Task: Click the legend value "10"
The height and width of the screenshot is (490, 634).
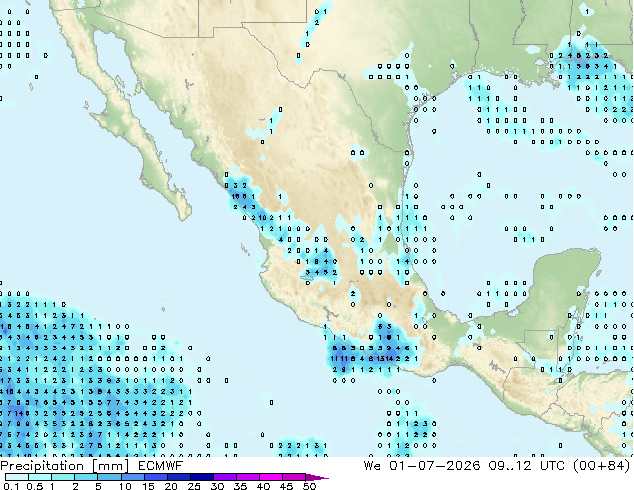Action: 125,486
